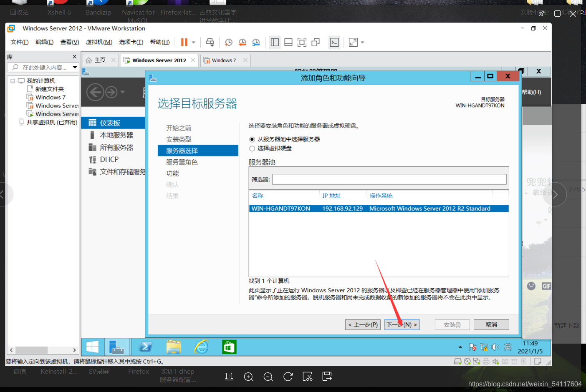Screen dimensions: 586x392
Task: Click the VMware hard disk status icon
Action: pyautogui.click(x=457, y=362)
